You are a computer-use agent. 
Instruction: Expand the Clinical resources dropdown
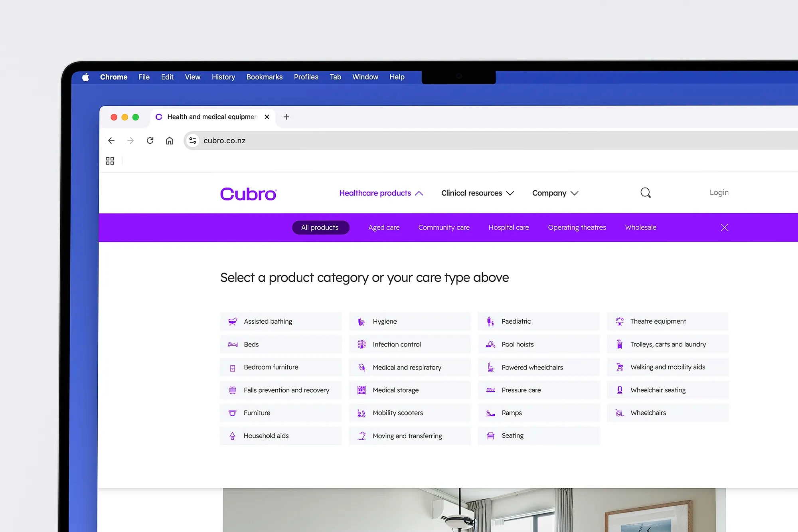(x=477, y=193)
